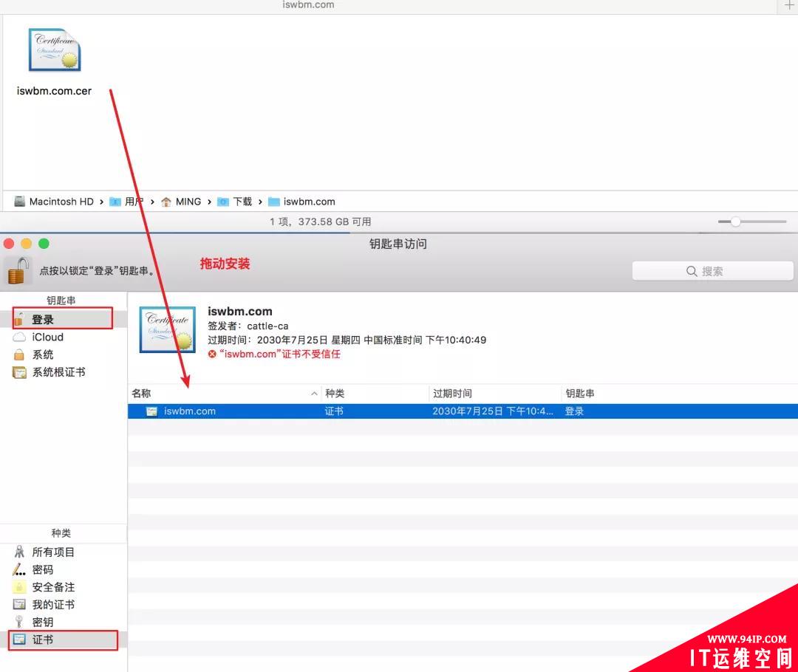Open the MING home folder in the path bar
The height and width of the screenshot is (672, 798).
click(x=181, y=202)
